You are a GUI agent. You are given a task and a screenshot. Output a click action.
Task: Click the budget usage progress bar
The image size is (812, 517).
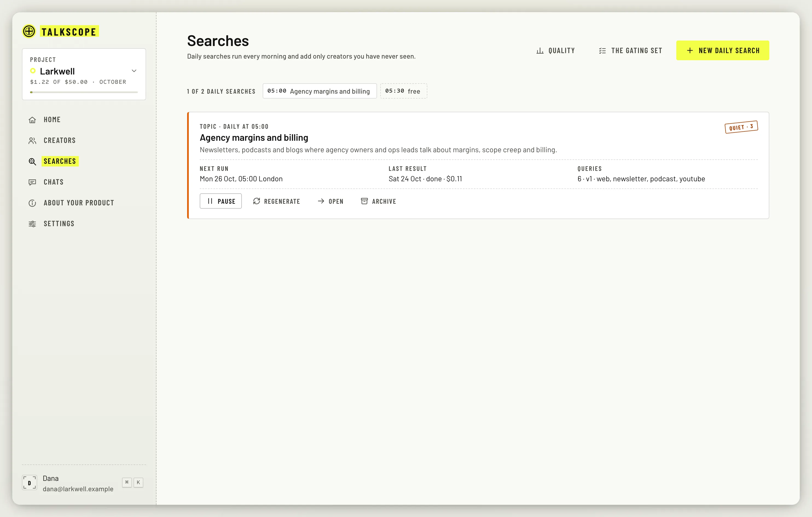84,92
